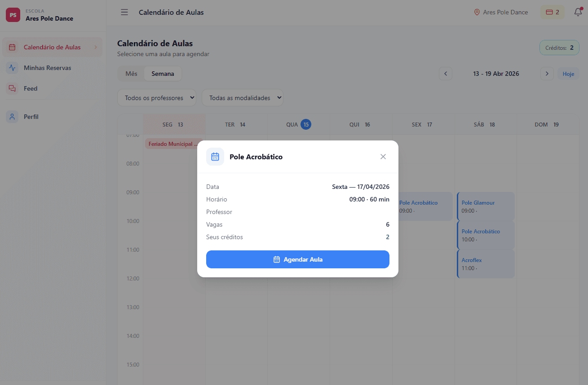
Task: Click the Minhas Reservas sidebar icon
Action: pyautogui.click(x=12, y=68)
